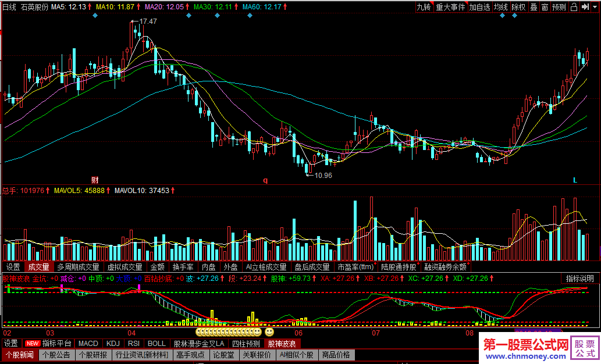
Task: Click the single smiley face icon
Action: click(269, 332)
